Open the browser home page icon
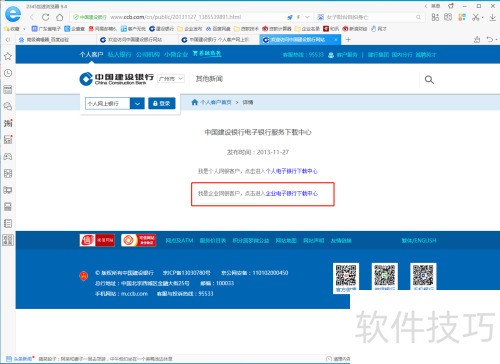Viewport: 500px width, 364px height. (x=59, y=17)
